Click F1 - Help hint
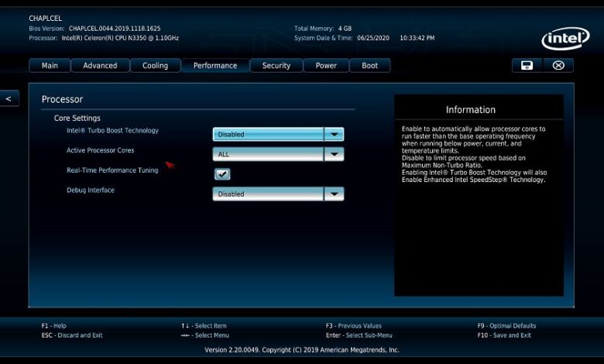 54,326
